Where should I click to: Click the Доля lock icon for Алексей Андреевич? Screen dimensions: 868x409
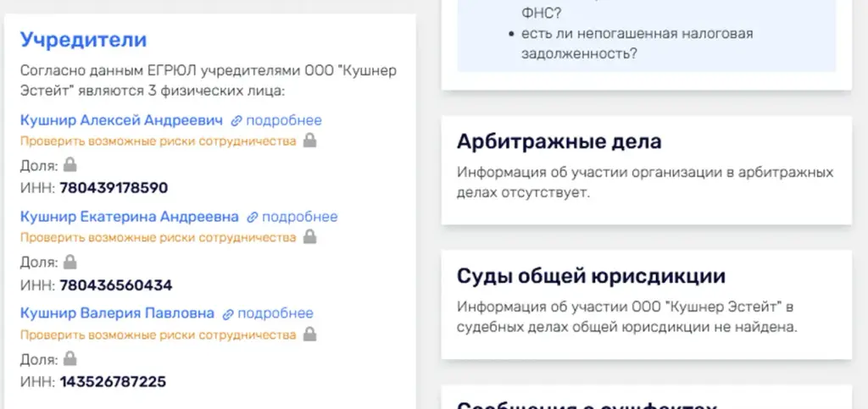click(x=70, y=164)
